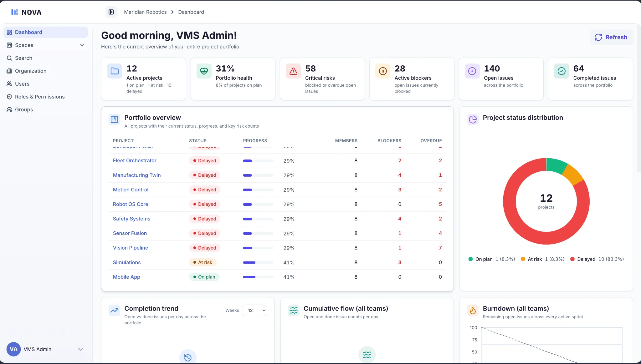Viewport: 641px width, 364px height.
Task: Click the PROJECT column header
Action: (123, 141)
